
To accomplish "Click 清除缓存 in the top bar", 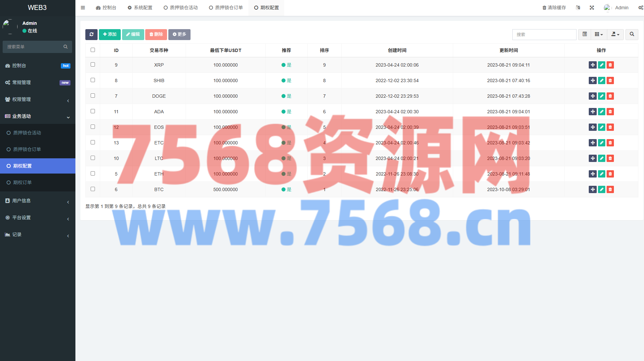I will pyautogui.click(x=554, y=8).
